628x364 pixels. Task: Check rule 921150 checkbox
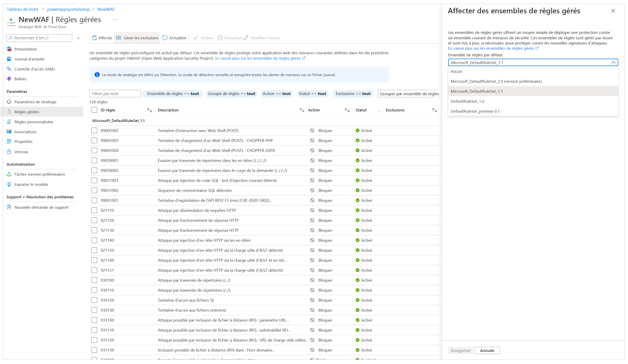tap(94, 250)
